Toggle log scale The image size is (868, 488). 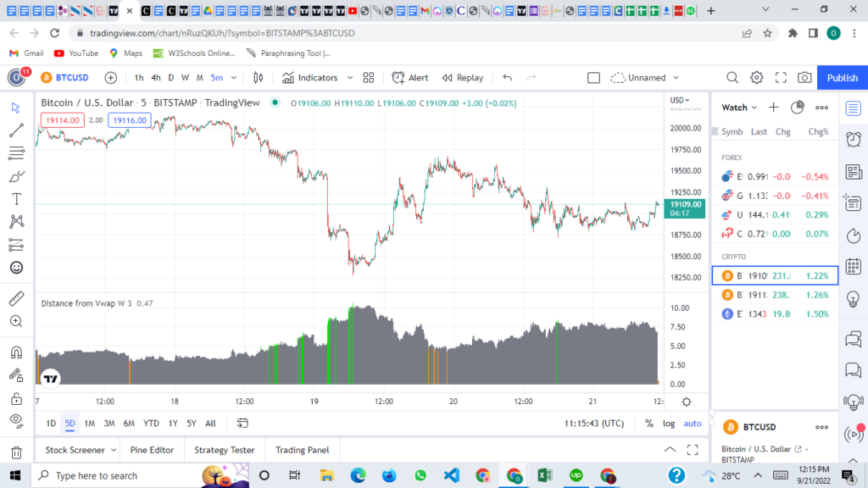coord(669,424)
